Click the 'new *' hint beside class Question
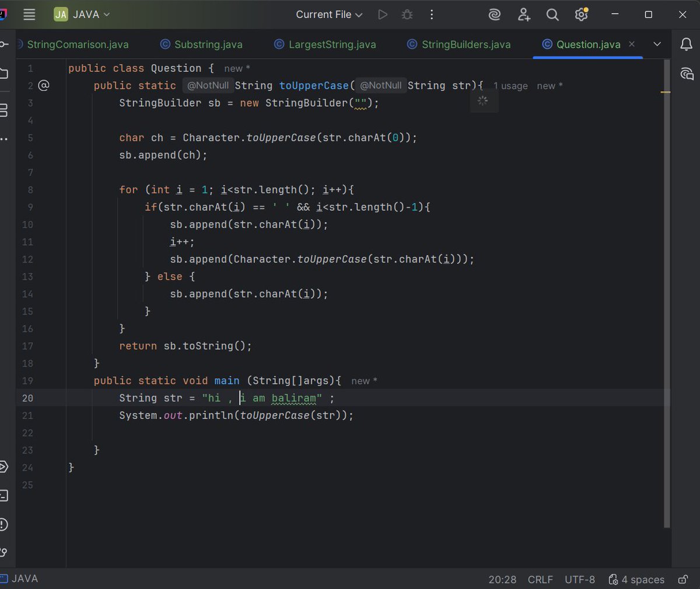Image resolution: width=700 pixels, height=589 pixels. coord(237,68)
